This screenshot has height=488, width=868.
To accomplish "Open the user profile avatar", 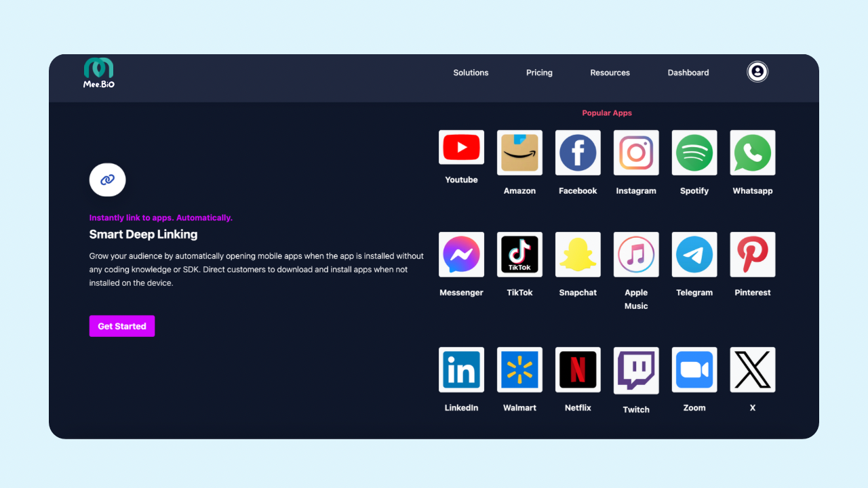I will pos(757,71).
